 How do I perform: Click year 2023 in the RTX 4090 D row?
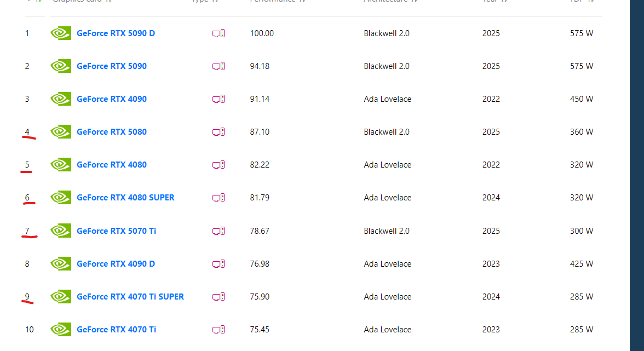pyautogui.click(x=491, y=263)
